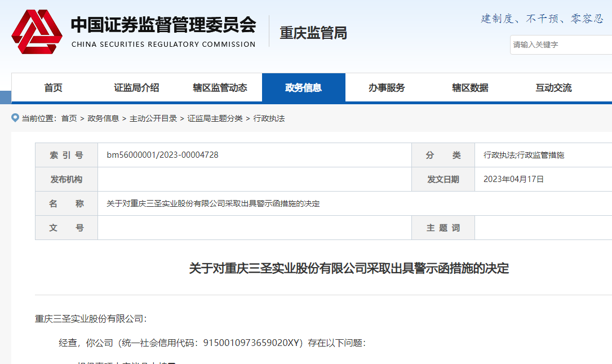The height and width of the screenshot is (364, 612).
Task: Go to 首页 in the breadcrumb
Action: pos(69,118)
